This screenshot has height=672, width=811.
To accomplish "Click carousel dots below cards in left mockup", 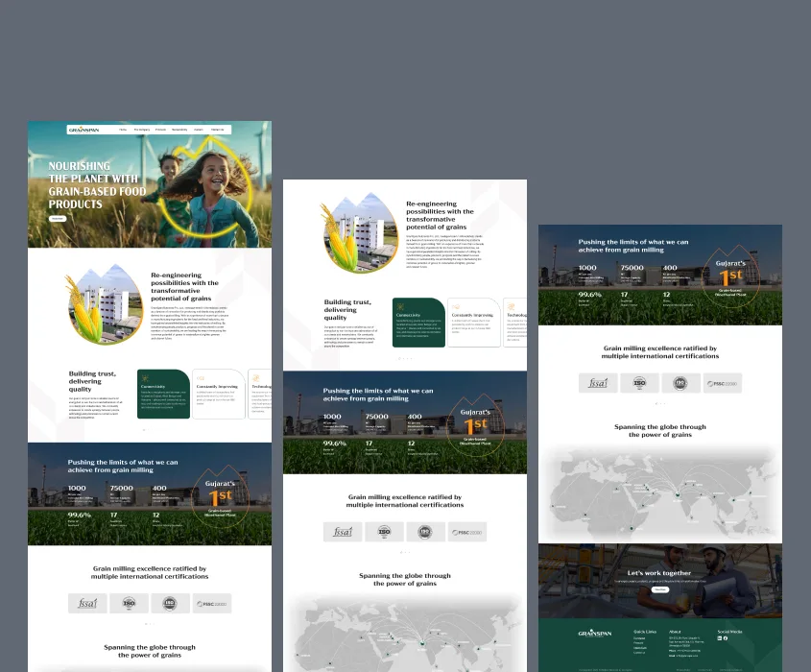I will tap(146, 430).
